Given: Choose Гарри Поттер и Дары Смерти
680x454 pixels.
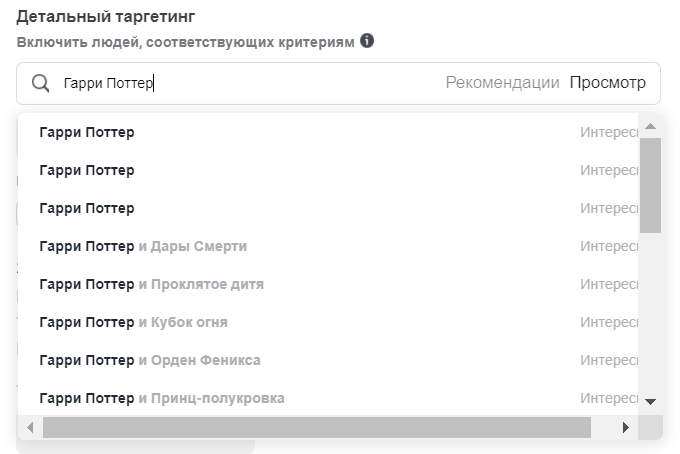Looking at the screenshot, I should coord(327,246).
